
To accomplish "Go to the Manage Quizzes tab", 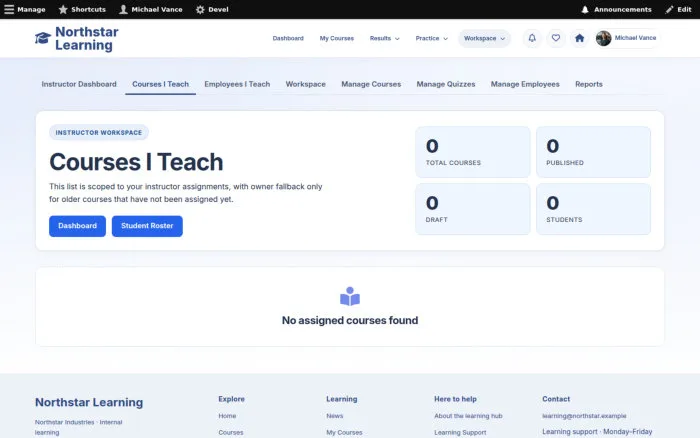I will [x=446, y=84].
